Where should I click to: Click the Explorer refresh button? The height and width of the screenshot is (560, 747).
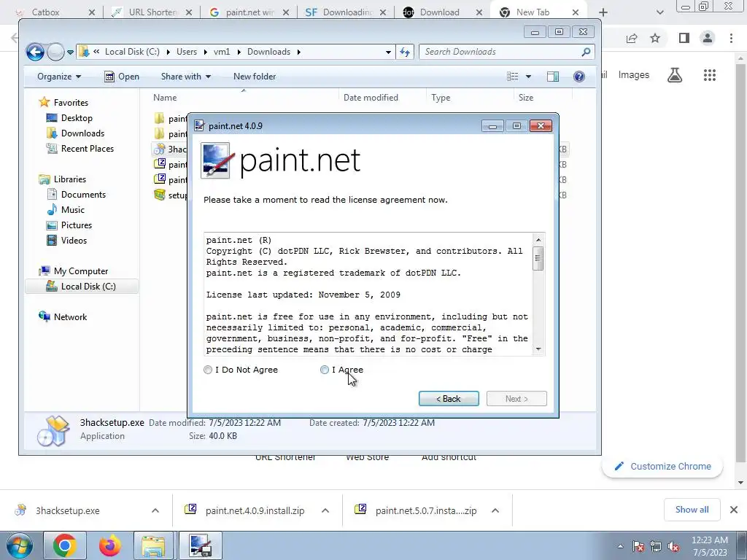[405, 52]
